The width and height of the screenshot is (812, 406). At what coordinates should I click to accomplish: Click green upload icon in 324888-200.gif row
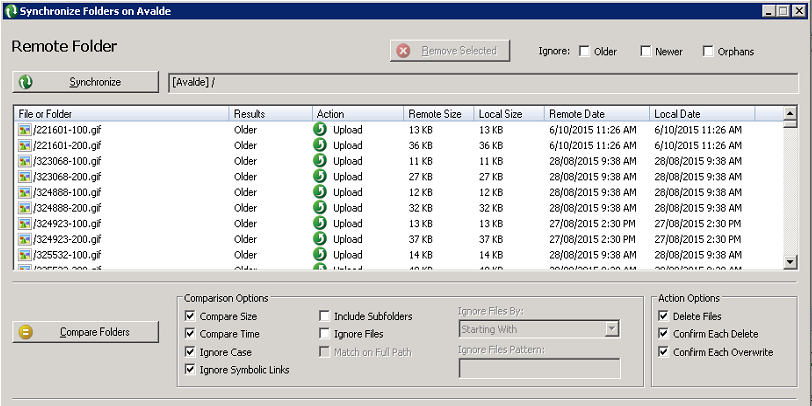click(x=320, y=207)
